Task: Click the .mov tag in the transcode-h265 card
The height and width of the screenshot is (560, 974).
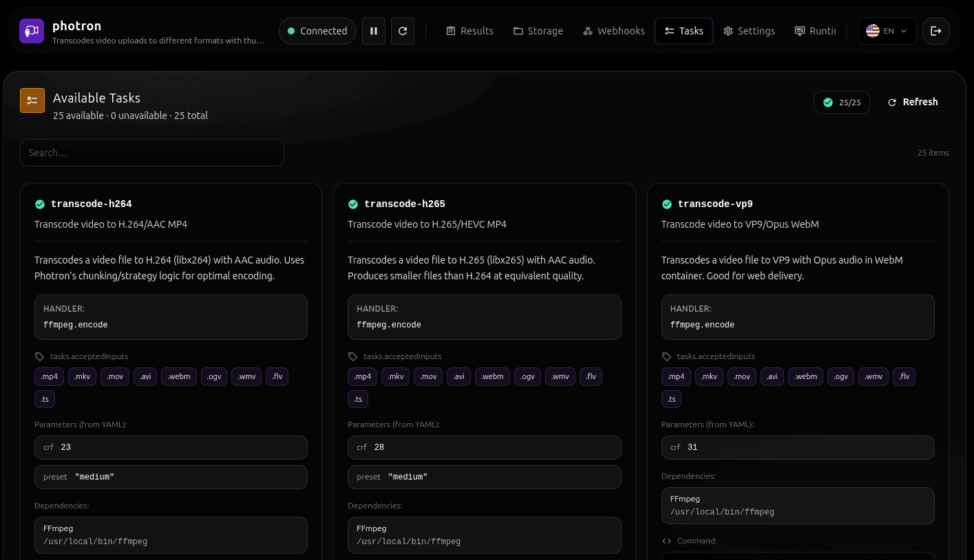Action: pos(428,376)
